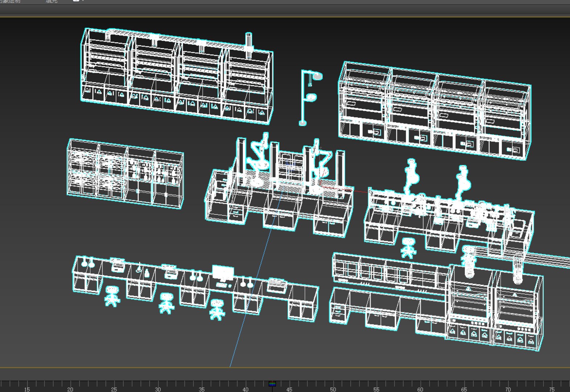Select the pair of flasks at bench left end
The height and width of the screenshot is (392, 570).
88,262
